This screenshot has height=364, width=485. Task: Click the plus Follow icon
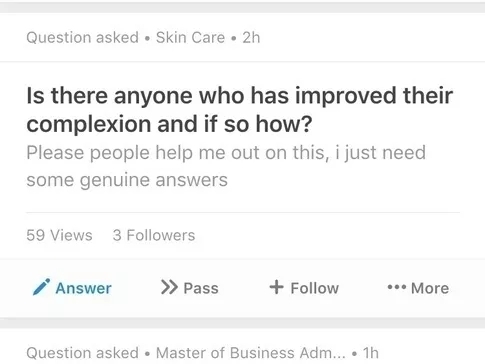click(276, 287)
